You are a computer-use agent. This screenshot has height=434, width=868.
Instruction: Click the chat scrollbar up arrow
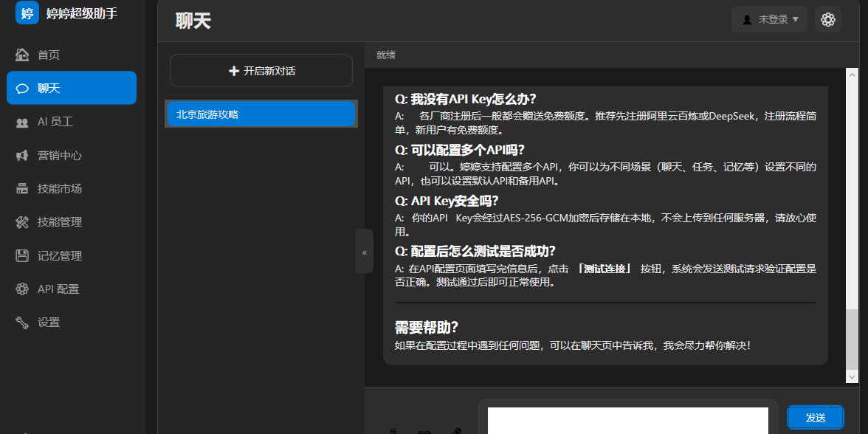(852, 74)
